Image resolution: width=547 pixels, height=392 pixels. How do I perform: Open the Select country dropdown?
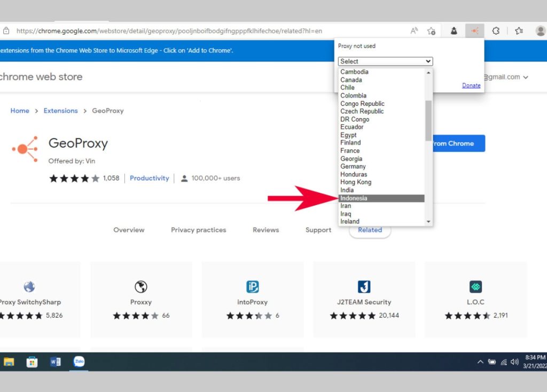coord(386,61)
